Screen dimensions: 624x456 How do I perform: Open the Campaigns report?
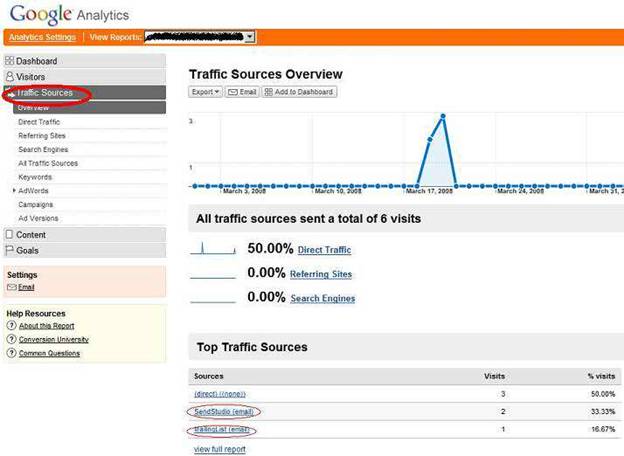(x=35, y=205)
